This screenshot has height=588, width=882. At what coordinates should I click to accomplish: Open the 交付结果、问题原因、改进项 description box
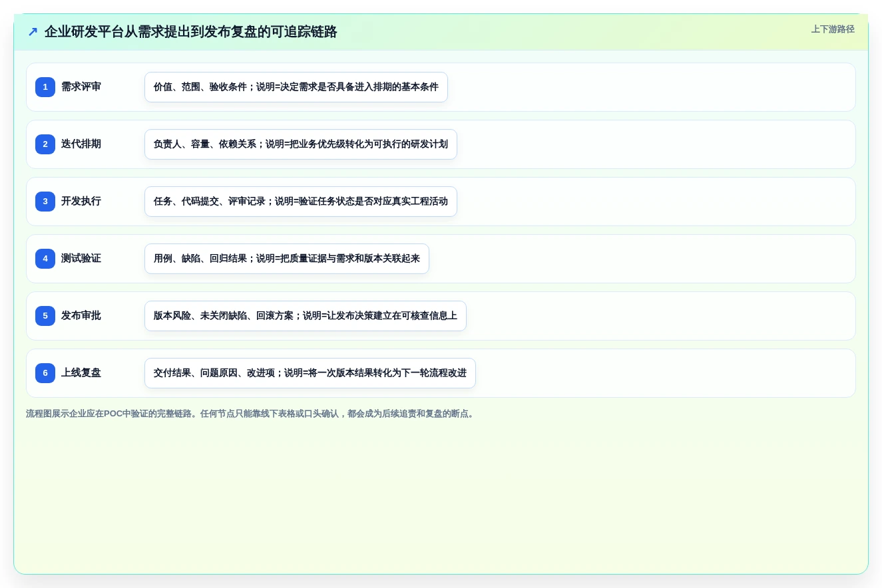tap(310, 373)
